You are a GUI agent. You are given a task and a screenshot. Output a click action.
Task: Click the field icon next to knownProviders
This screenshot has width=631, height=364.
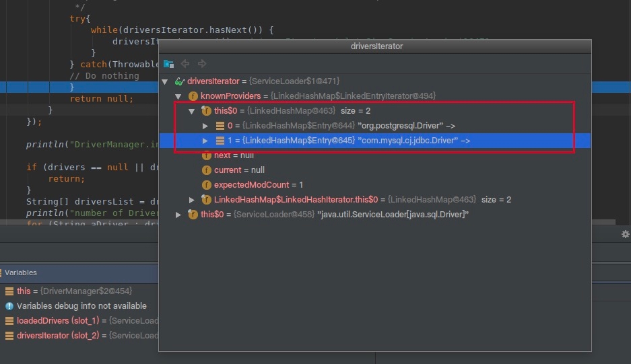coord(193,96)
